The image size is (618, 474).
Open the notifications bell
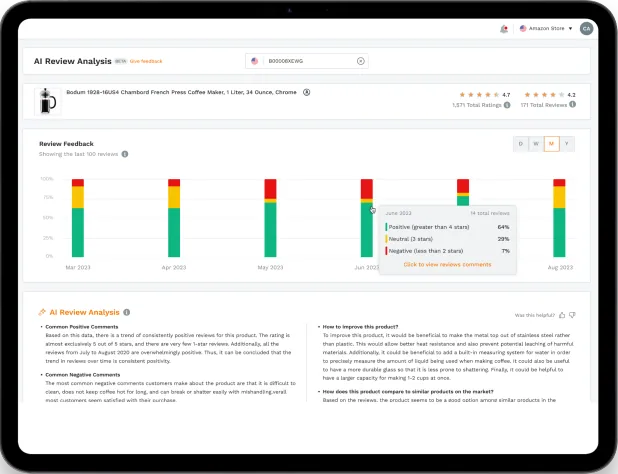pyautogui.click(x=504, y=28)
